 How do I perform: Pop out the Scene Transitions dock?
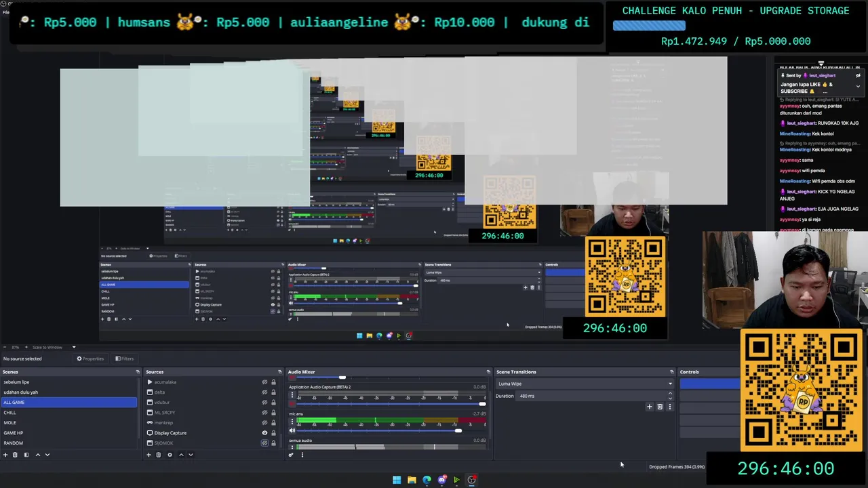pos(672,371)
